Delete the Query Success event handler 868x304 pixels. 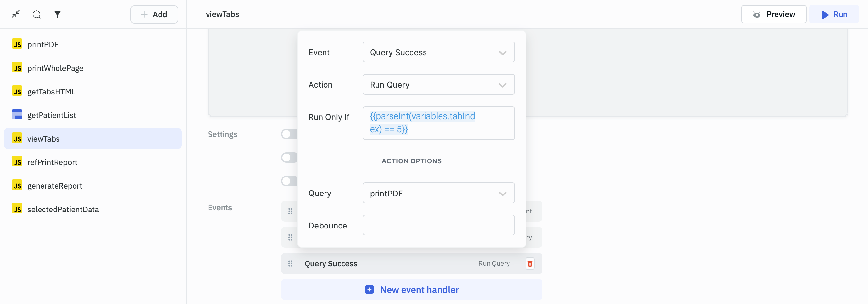(x=530, y=263)
